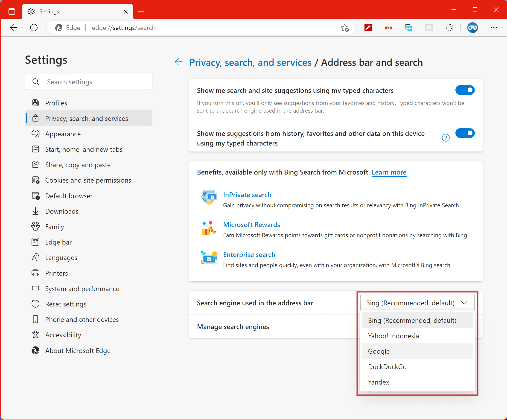Open a new tab with plus button

141,11
